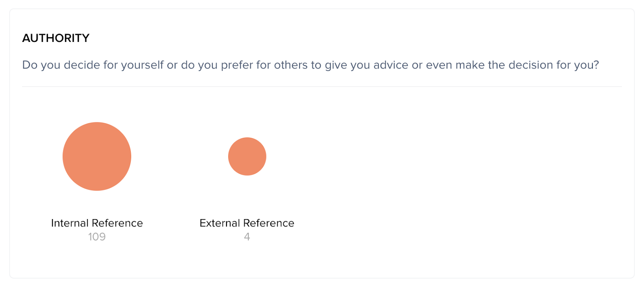Image resolution: width=644 pixels, height=290 pixels.
Task: Click 'Reference' in the Internal Reference label
Action: [117, 223]
